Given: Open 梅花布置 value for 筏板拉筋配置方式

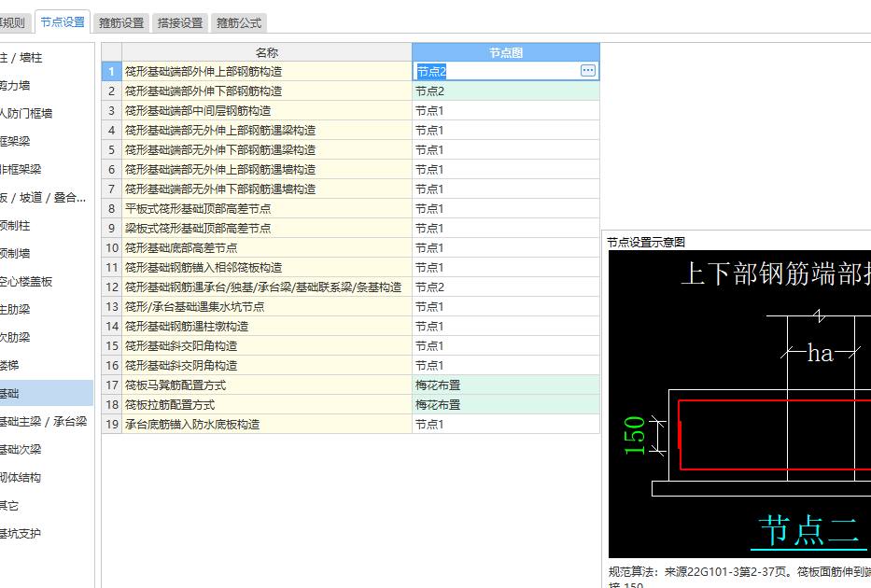Looking at the screenshot, I should click(x=505, y=405).
